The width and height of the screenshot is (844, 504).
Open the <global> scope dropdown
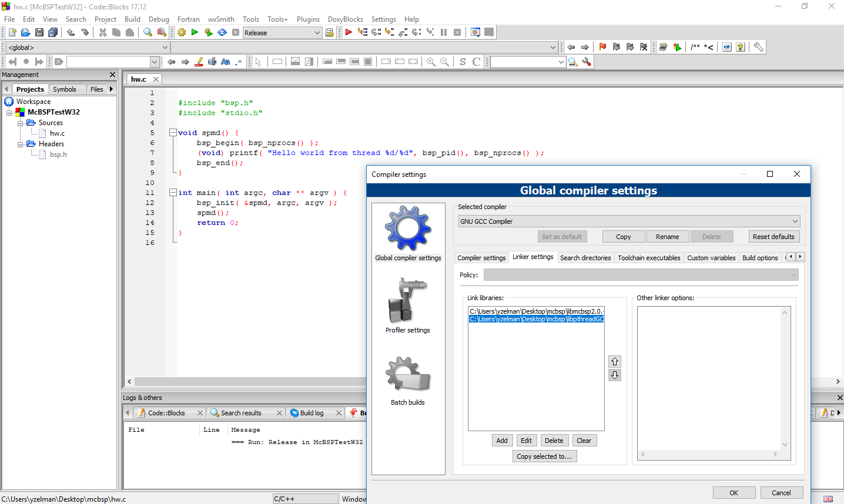coord(165,48)
